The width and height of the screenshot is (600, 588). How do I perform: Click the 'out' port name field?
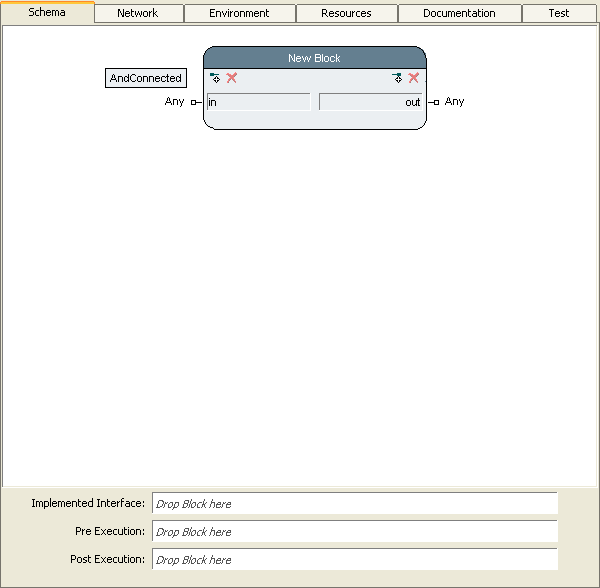370,102
